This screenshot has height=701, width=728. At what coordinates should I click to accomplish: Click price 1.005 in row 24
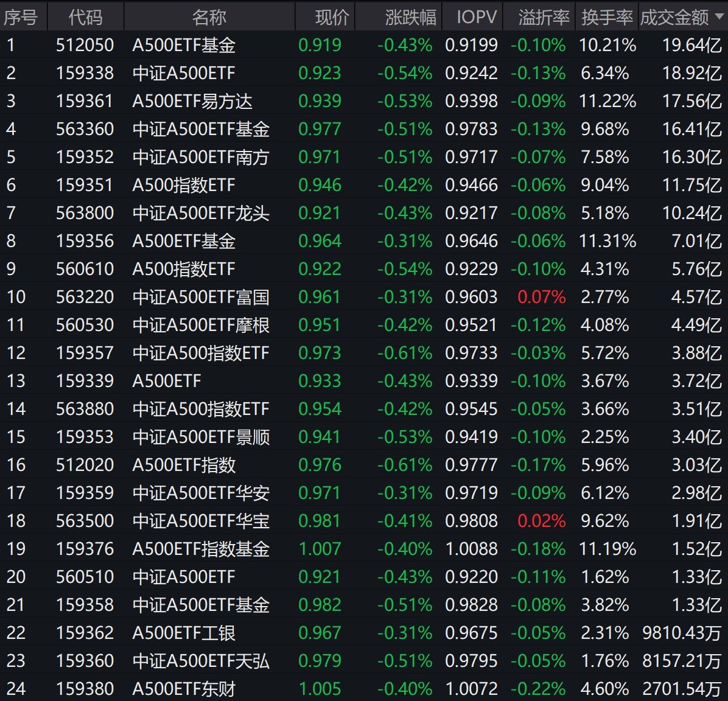coord(320,688)
